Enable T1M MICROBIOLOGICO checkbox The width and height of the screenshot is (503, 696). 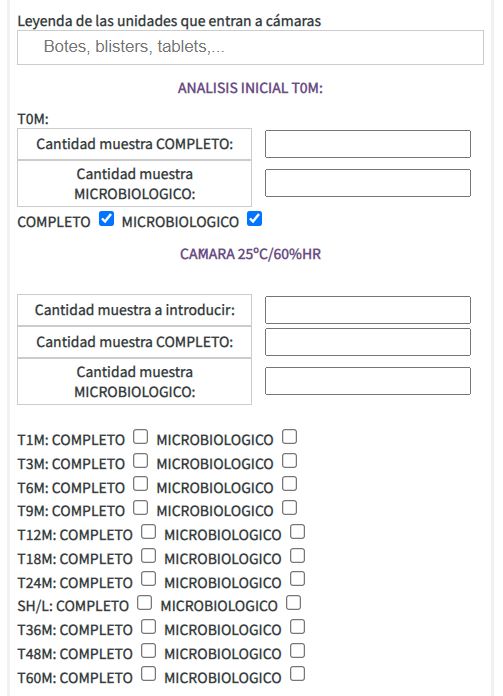point(289,437)
